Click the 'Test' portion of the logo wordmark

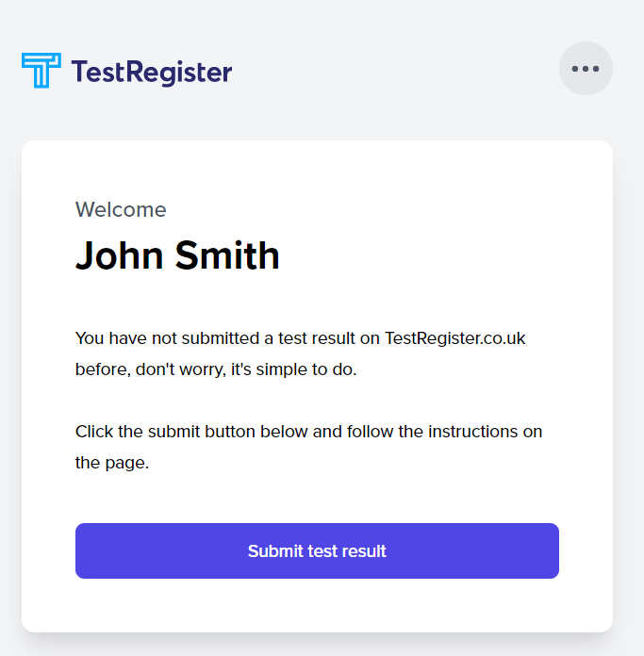tap(98, 72)
